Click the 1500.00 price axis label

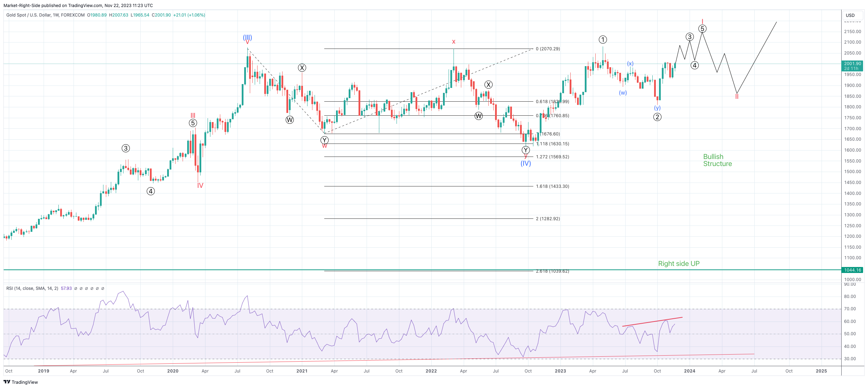(x=853, y=172)
